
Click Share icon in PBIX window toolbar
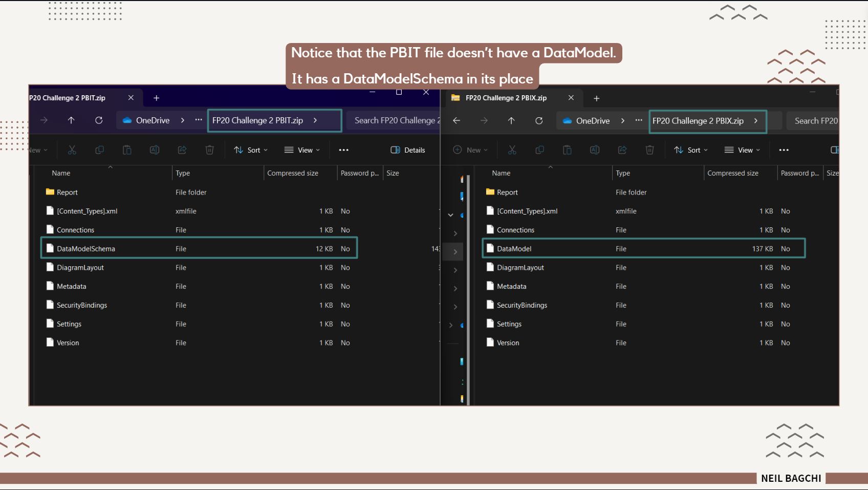click(x=622, y=150)
